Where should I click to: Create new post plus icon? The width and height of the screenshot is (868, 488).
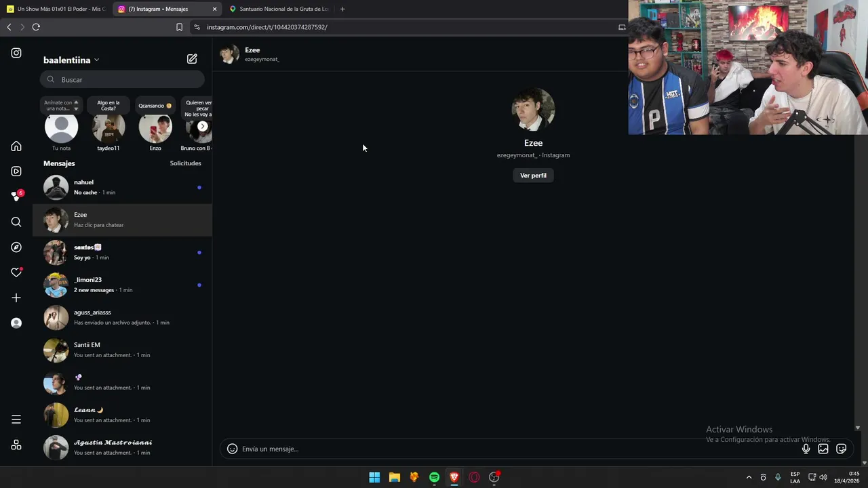point(16,298)
